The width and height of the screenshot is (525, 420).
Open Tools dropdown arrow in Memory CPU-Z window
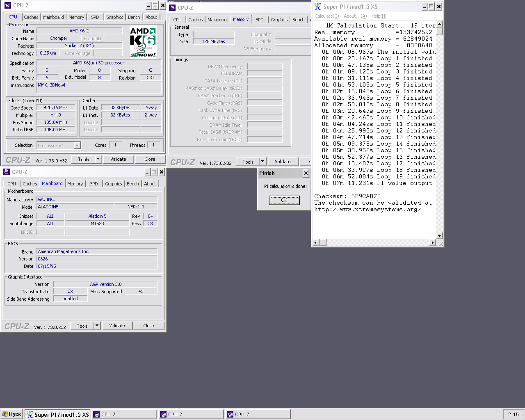point(263,162)
